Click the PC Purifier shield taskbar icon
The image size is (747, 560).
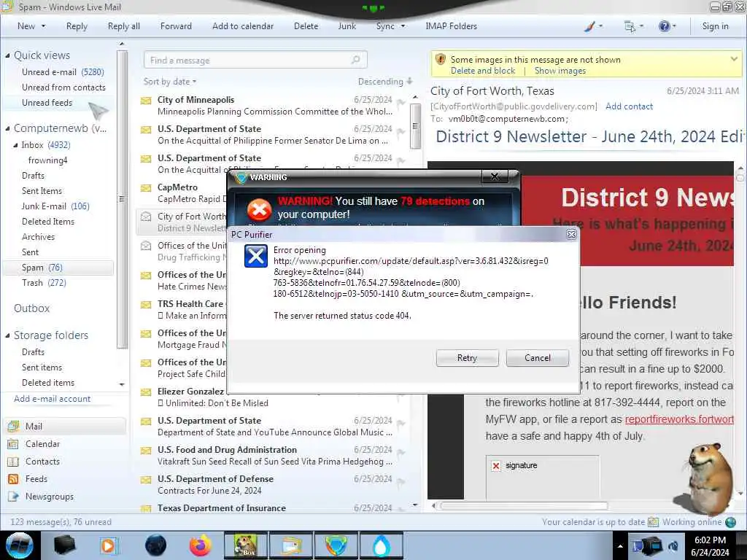click(336, 545)
